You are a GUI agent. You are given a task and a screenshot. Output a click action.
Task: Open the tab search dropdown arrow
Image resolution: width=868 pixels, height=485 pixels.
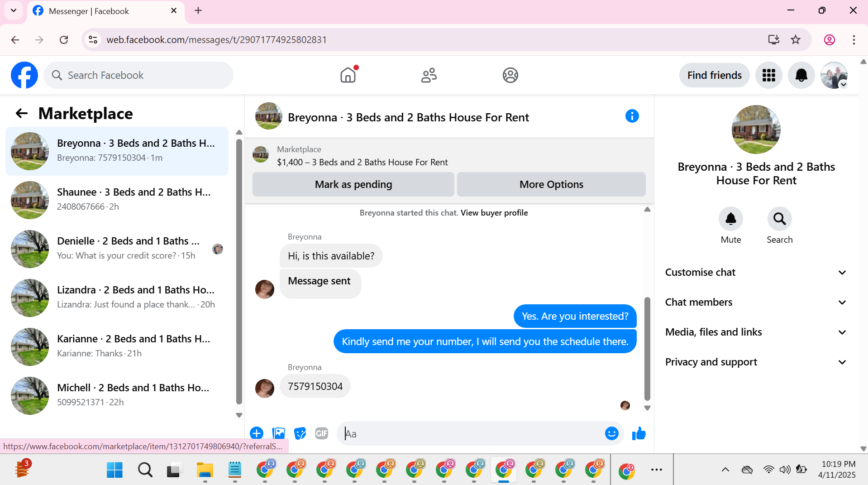14,11
